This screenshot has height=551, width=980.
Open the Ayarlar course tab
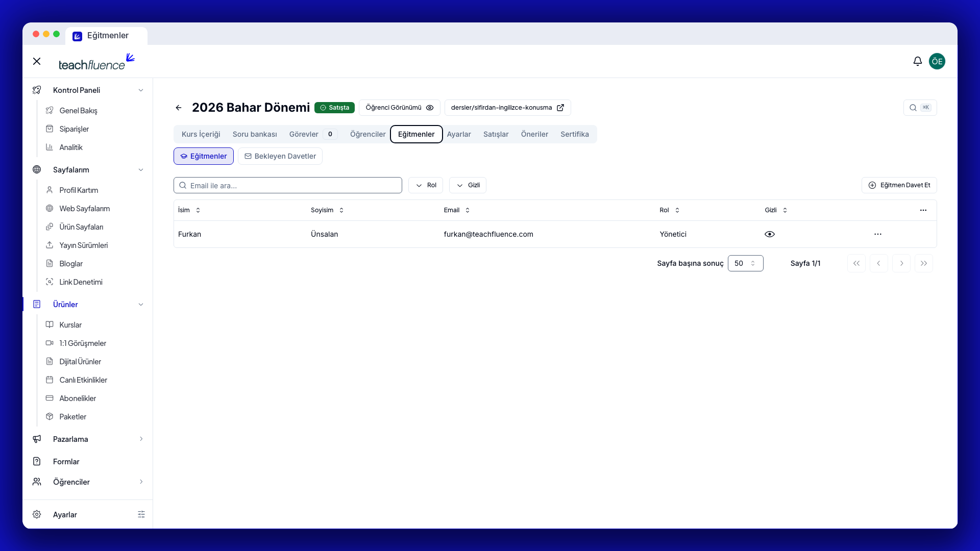pyautogui.click(x=459, y=134)
